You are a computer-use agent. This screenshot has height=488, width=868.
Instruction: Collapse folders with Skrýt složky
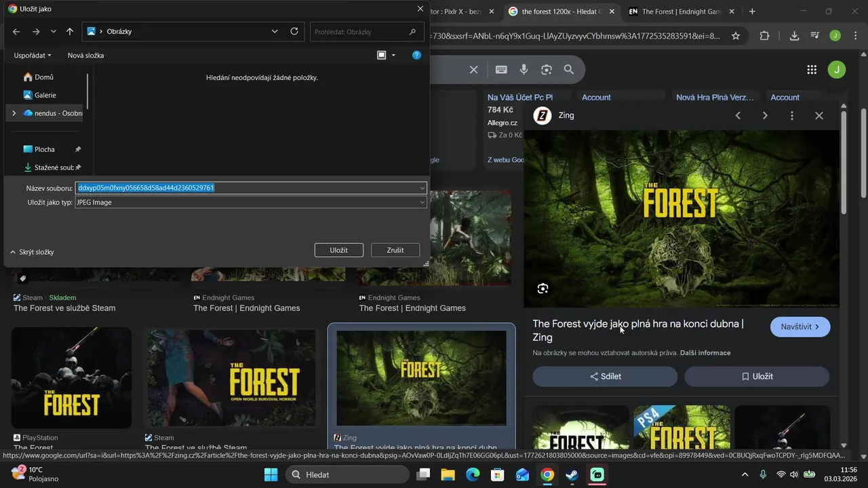32,252
